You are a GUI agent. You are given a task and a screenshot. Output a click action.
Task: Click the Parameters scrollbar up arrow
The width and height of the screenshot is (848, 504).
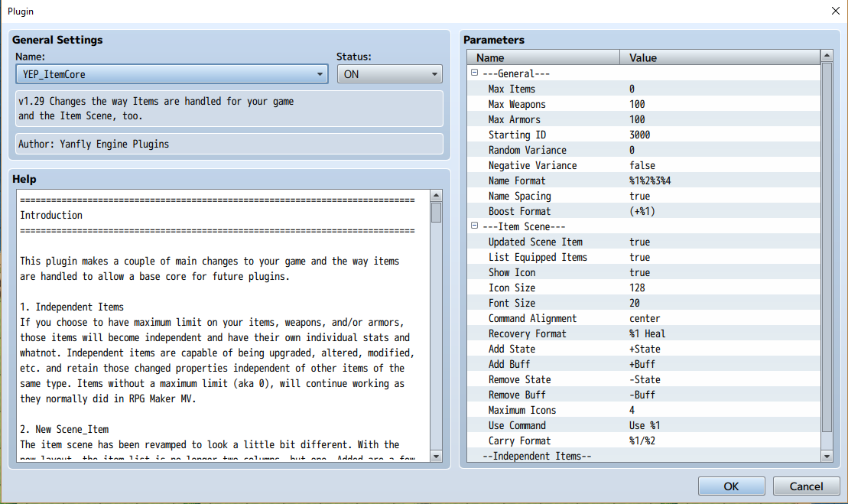pyautogui.click(x=827, y=55)
